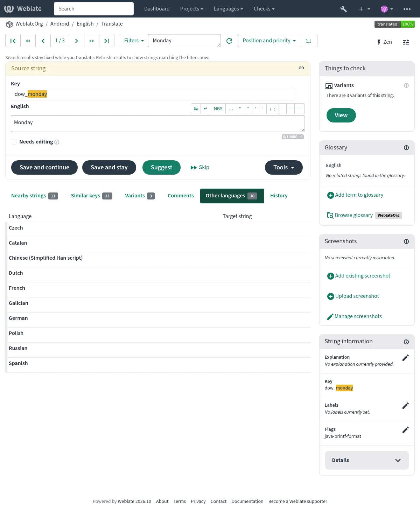Switch to the History tab
Viewport: 420px width, 526px height.
pos(279,196)
